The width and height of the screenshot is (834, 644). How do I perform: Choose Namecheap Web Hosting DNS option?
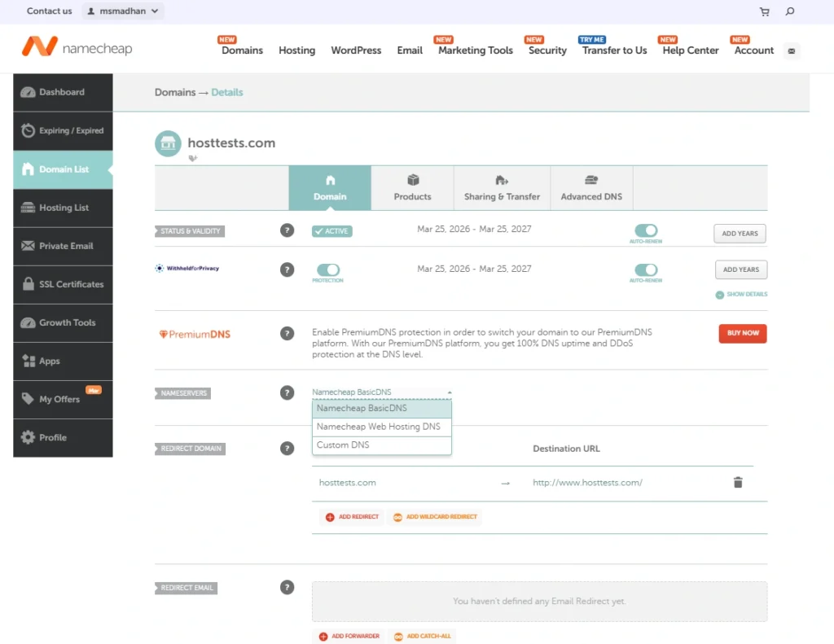tap(378, 427)
